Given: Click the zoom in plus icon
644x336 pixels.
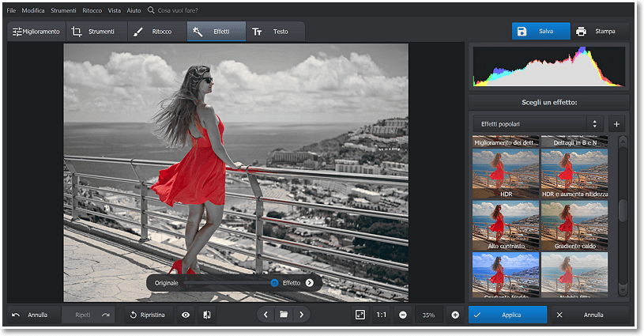Looking at the screenshot, I should 455,315.
